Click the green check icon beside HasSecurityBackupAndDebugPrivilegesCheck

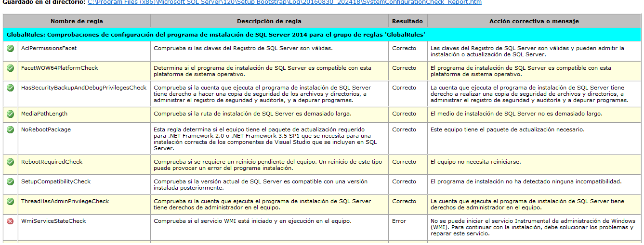(10, 88)
